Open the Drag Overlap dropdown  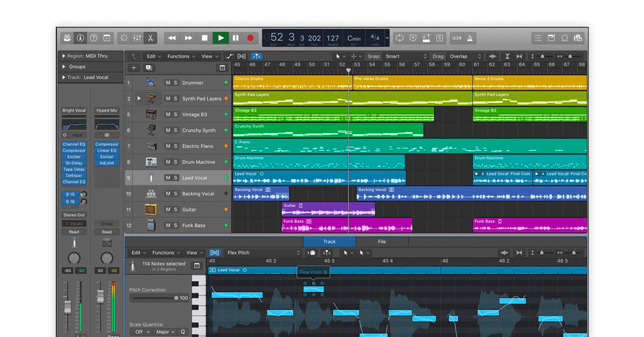pyautogui.click(x=465, y=56)
